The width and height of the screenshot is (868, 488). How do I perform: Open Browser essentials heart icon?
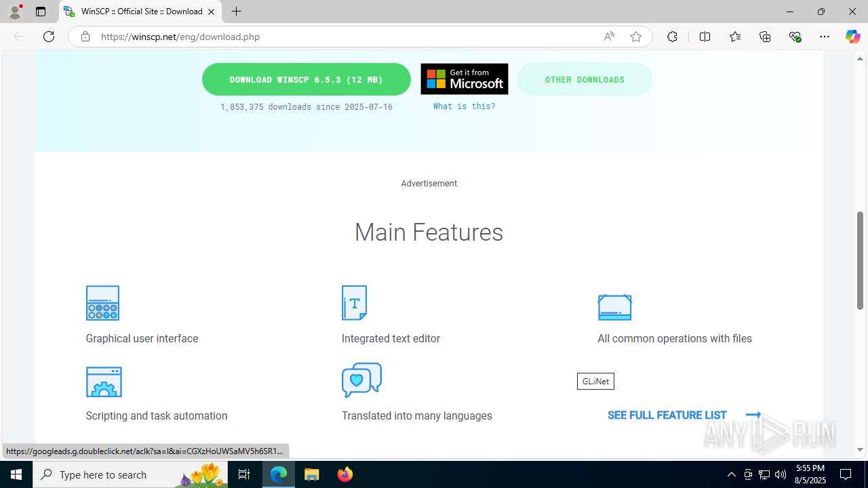(x=795, y=37)
